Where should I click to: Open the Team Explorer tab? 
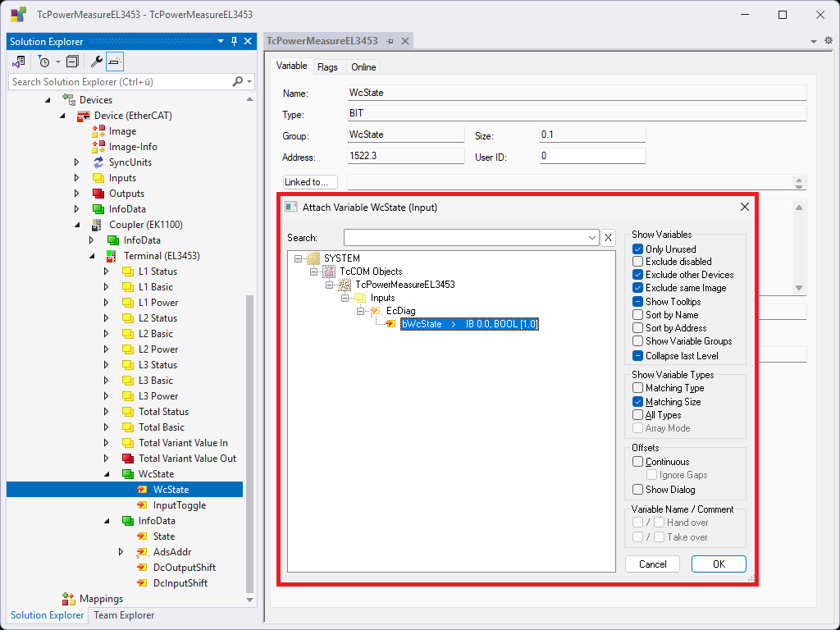tap(124, 615)
